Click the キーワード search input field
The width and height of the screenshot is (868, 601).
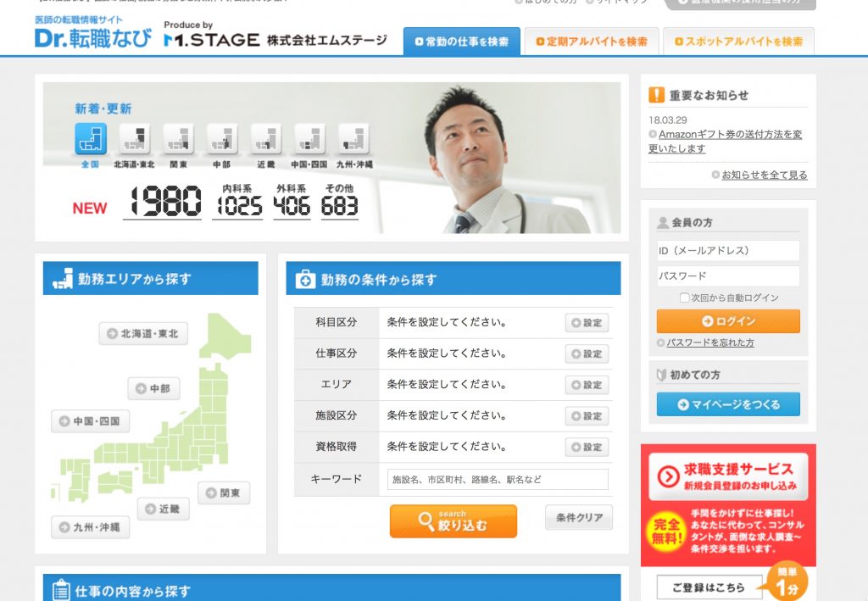(x=498, y=480)
